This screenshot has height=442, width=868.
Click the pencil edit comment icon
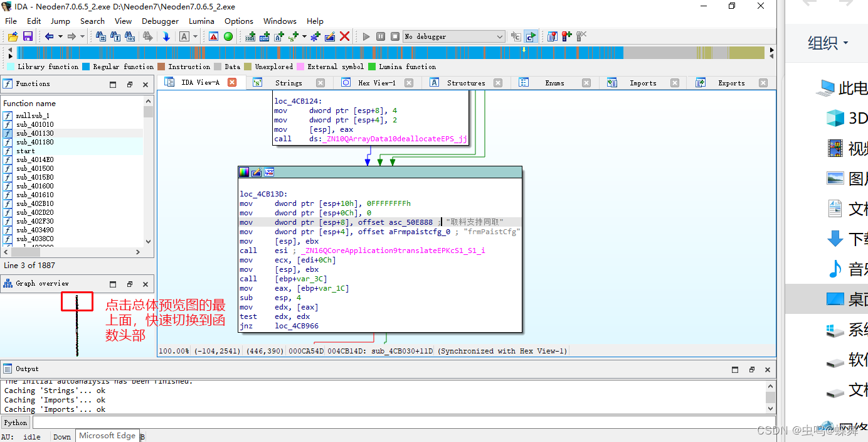point(330,36)
